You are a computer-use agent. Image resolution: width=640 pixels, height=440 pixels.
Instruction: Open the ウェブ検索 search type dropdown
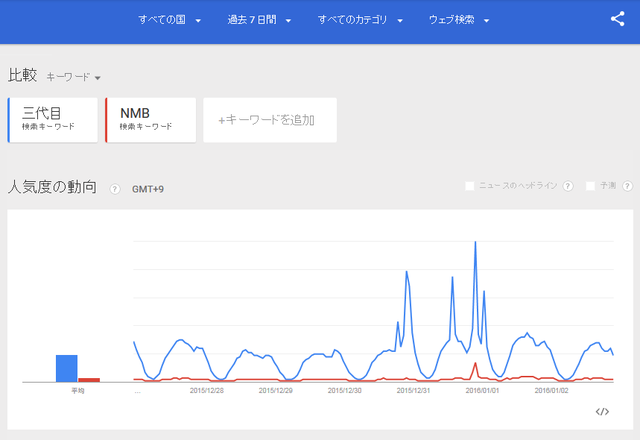click(459, 20)
